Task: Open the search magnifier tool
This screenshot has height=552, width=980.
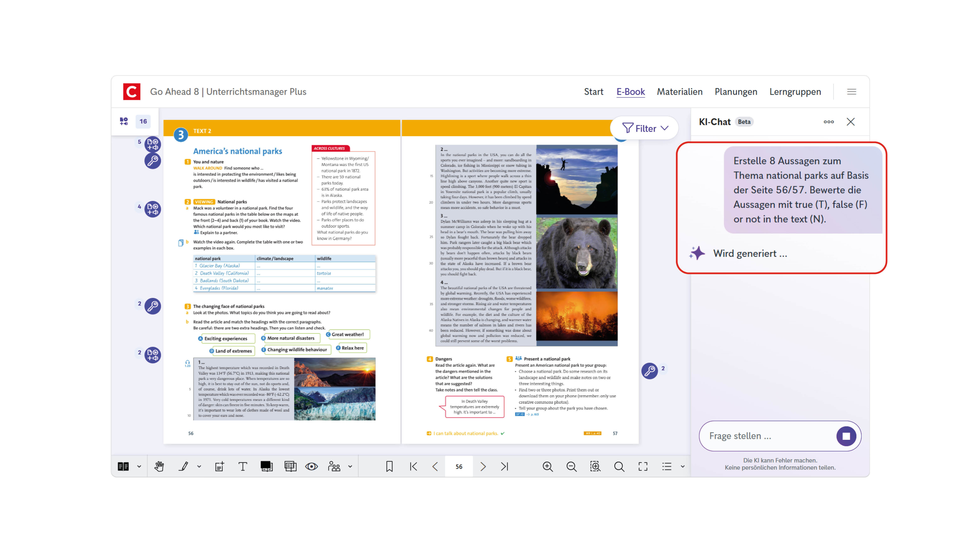Action: click(619, 466)
